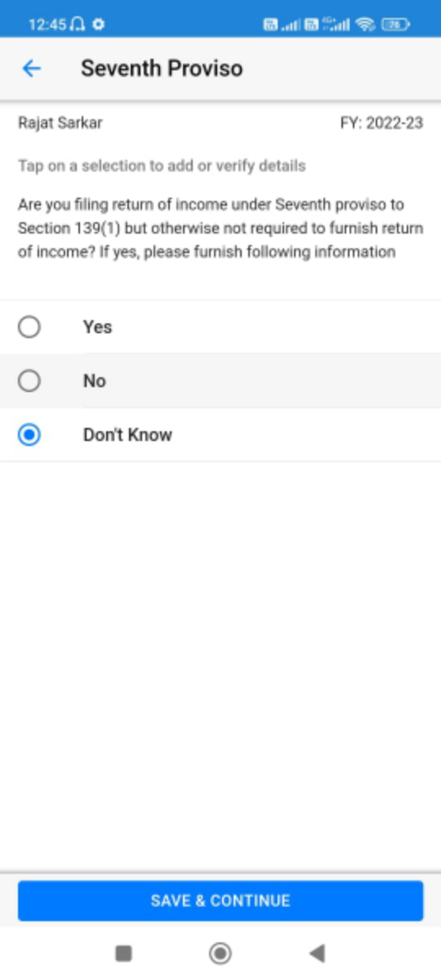Select the Yes radio button
The width and height of the screenshot is (441, 980).
tap(29, 327)
